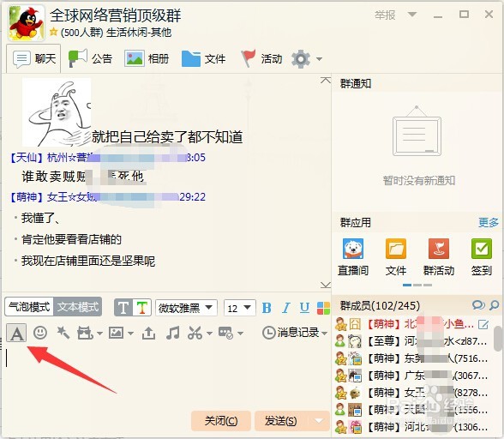Click the 关闭(C) close button

[221, 421]
